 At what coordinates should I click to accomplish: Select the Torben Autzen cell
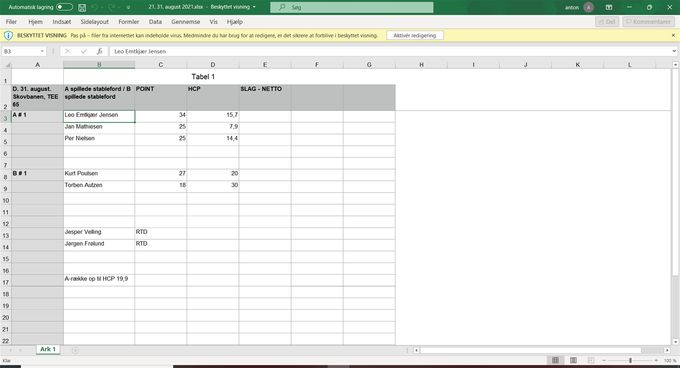[x=99, y=186]
